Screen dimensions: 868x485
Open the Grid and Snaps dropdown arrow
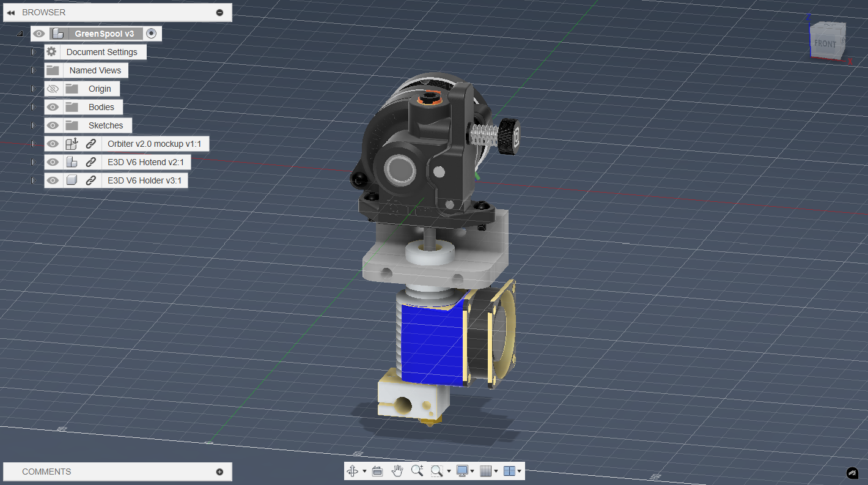496,472
